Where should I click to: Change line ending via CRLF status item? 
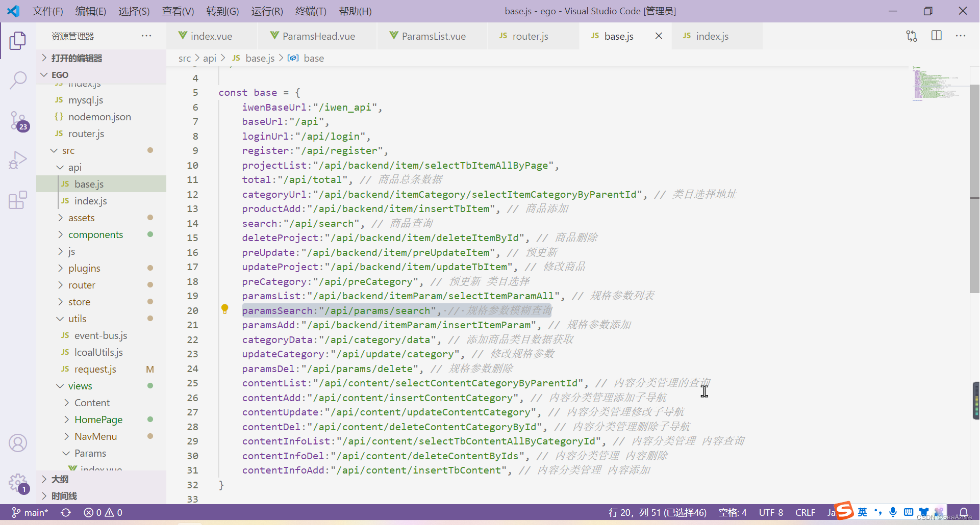pyautogui.click(x=805, y=512)
